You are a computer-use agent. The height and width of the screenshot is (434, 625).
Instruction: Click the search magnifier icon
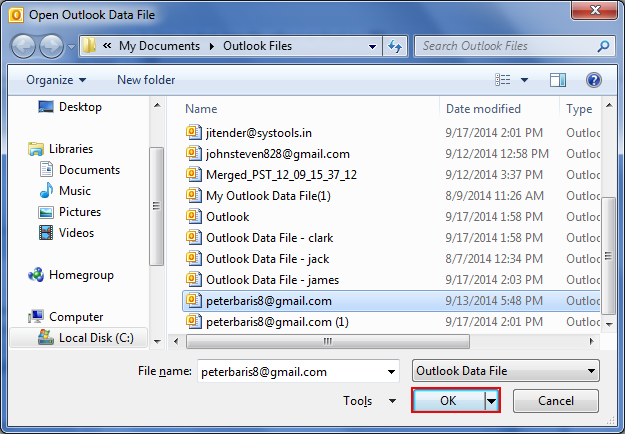[603, 46]
